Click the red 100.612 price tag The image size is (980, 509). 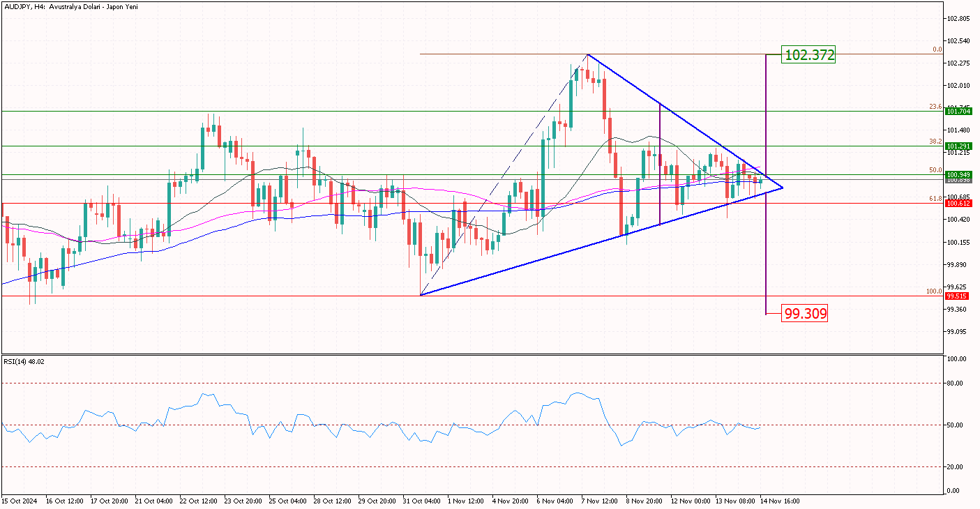coord(958,203)
